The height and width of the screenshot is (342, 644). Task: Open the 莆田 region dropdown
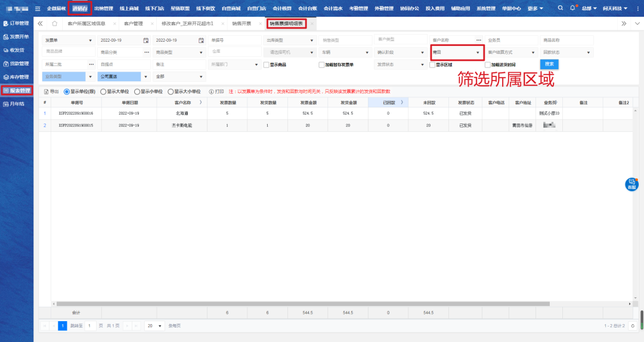pyautogui.click(x=456, y=53)
